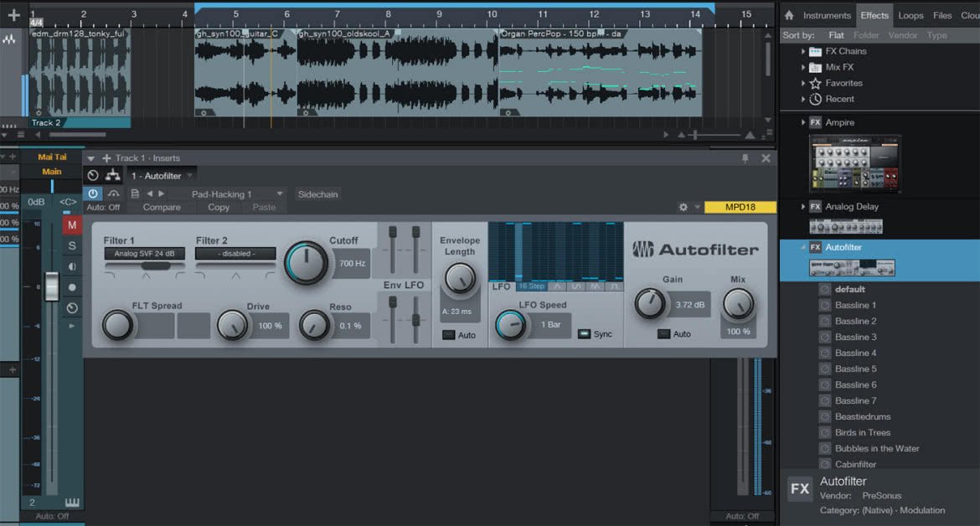This screenshot has width=980, height=526.
Task: Open the plugin routing icon
Action: 113,176
